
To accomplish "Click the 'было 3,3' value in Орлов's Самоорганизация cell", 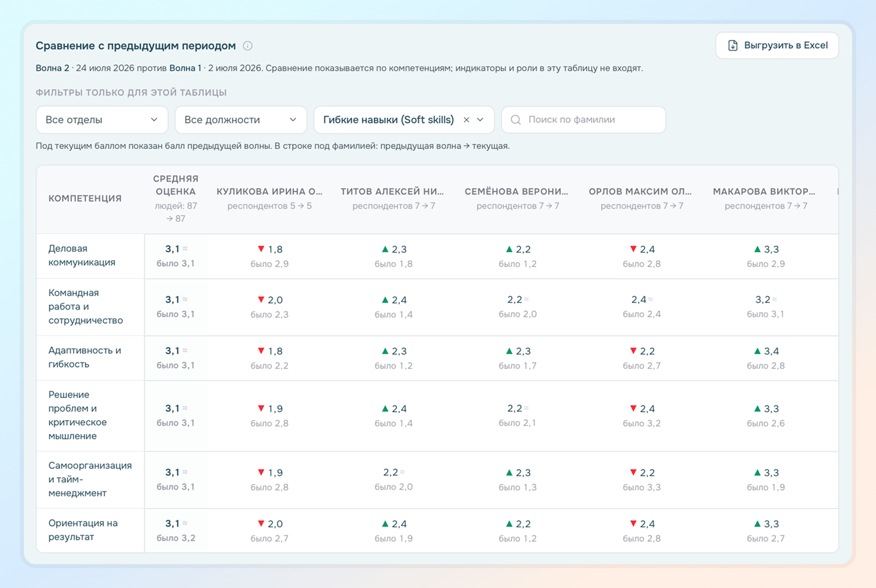I will pos(642,487).
